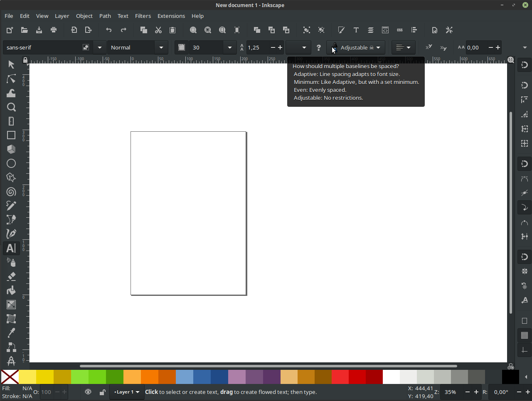The height and width of the screenshot is (401, 532).
Task: Pick the black color swatch in palette
Action: tap(510, 377)
